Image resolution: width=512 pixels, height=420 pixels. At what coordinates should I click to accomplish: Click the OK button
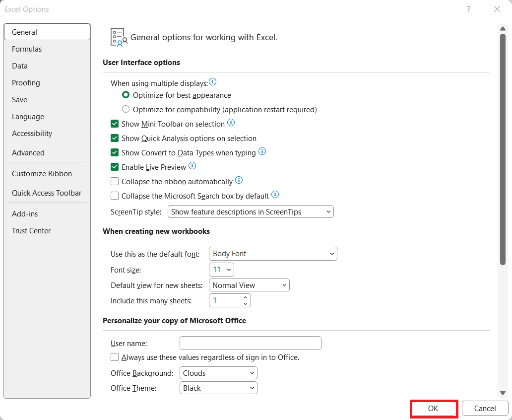click(x=433, y=409)
